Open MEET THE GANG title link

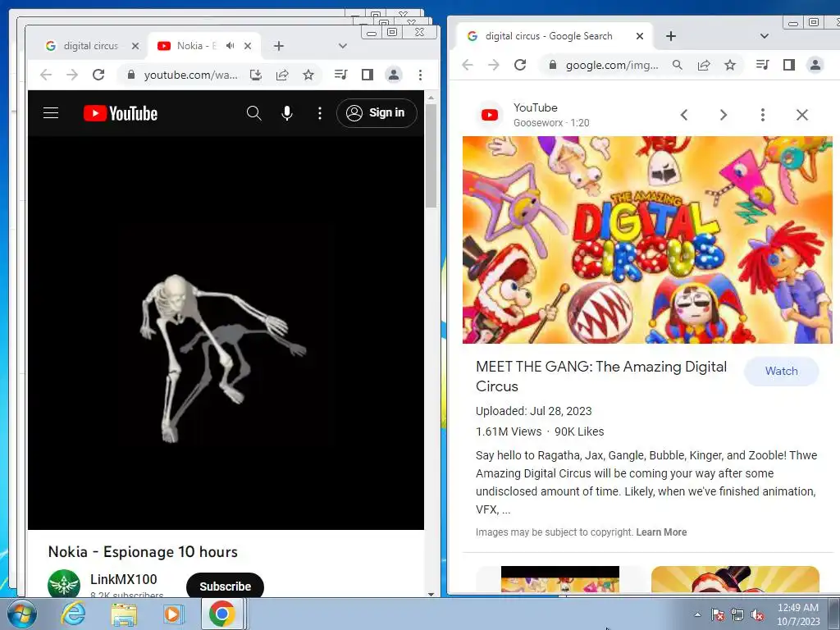pyautogui.click(x=601, y=376)
